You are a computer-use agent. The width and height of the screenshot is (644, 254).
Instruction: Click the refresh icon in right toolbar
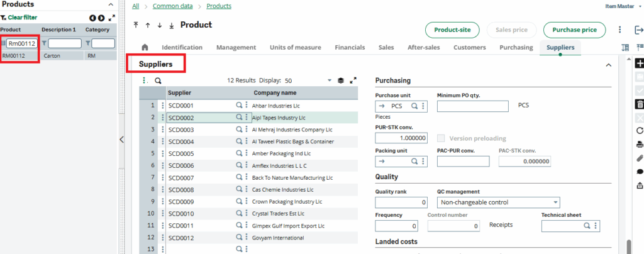click(x=640, y=131)
